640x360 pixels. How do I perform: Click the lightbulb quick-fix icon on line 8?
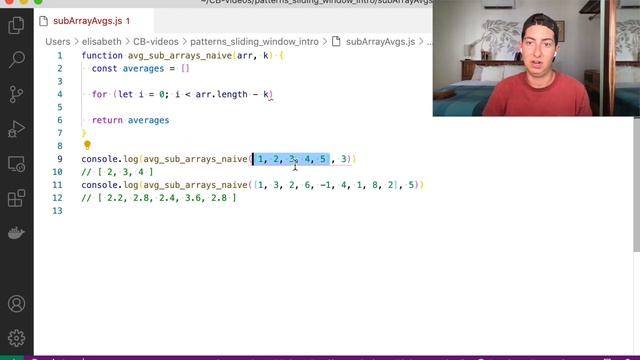click(87, 145)
